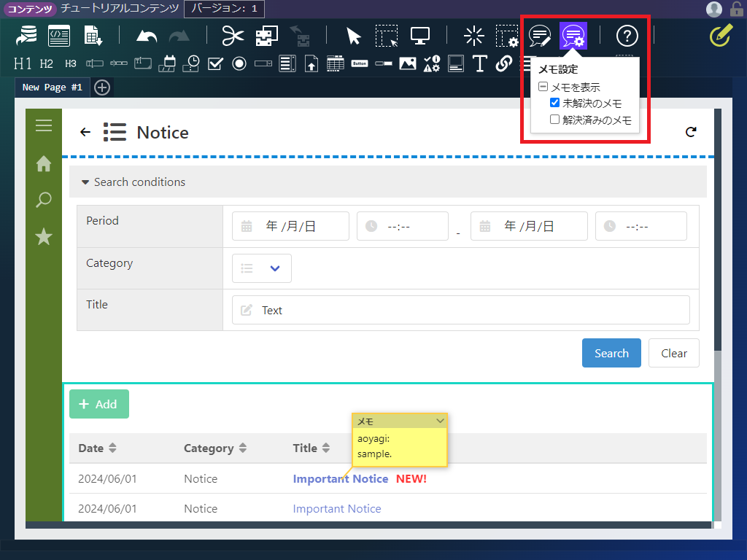Open the Category dropdown
Image resolution: width=747 pixels, height=560 pixels.
coord(262,268)
